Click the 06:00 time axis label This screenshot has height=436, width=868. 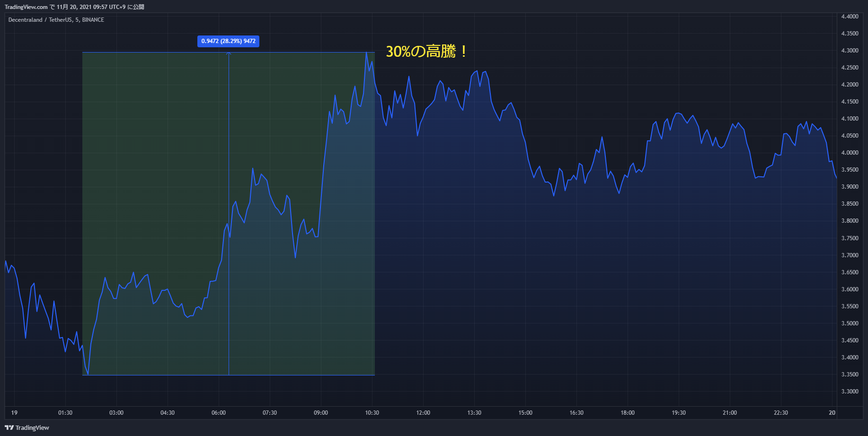pyautogui.click(x=219, y=413)
